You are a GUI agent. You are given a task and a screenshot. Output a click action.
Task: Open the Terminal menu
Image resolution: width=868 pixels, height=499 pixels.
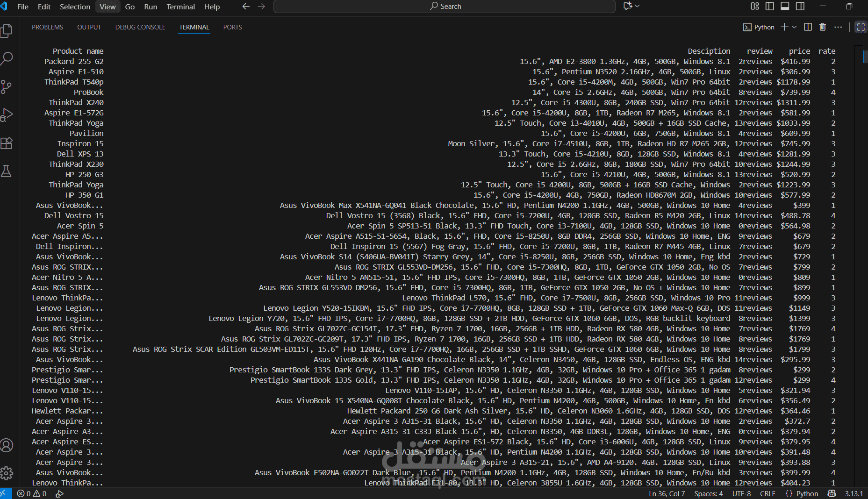tap(180, 7)
